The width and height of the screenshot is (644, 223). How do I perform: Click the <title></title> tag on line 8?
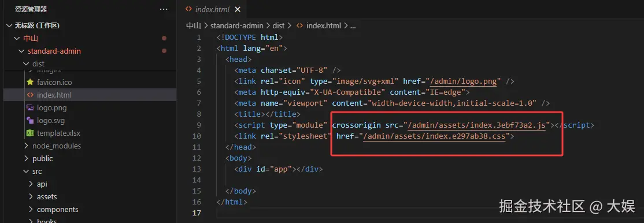click(x=268, y=114)
